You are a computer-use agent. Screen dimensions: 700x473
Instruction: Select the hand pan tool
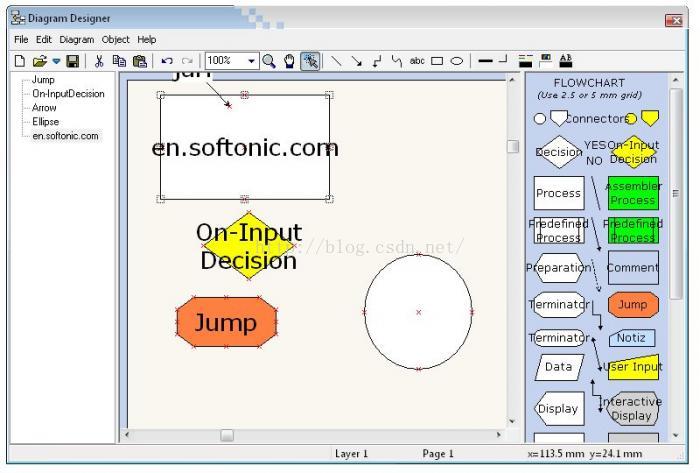(x=289, y=61)
